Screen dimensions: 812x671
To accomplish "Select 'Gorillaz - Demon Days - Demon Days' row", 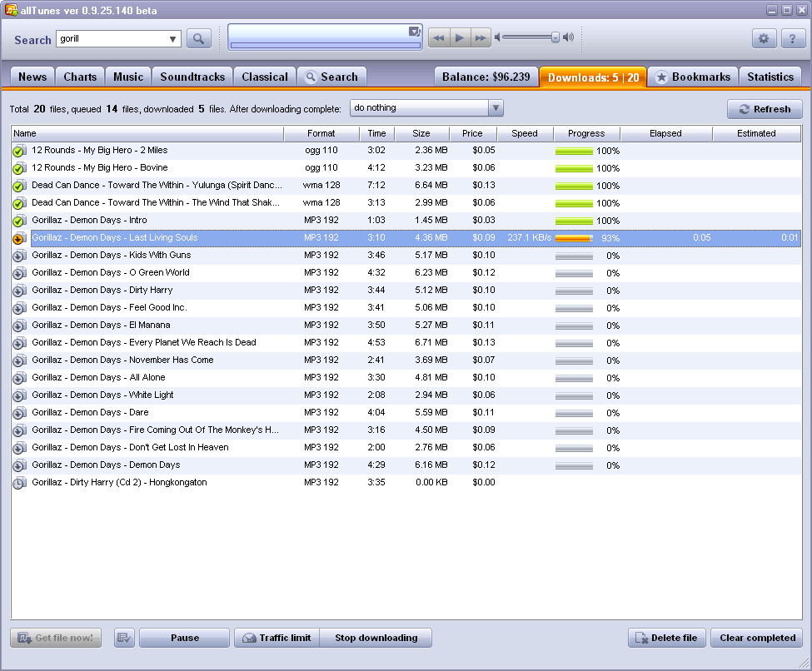I will (406, 465).
